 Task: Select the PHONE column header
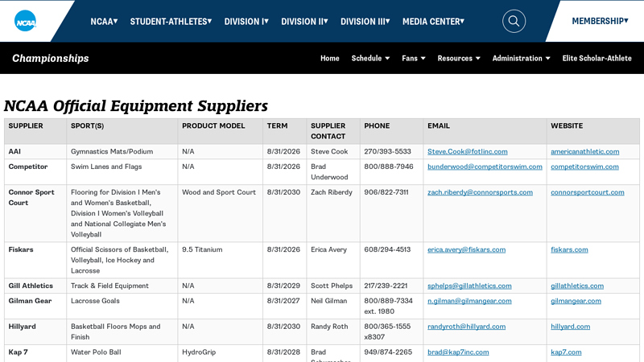pos(391,131)
